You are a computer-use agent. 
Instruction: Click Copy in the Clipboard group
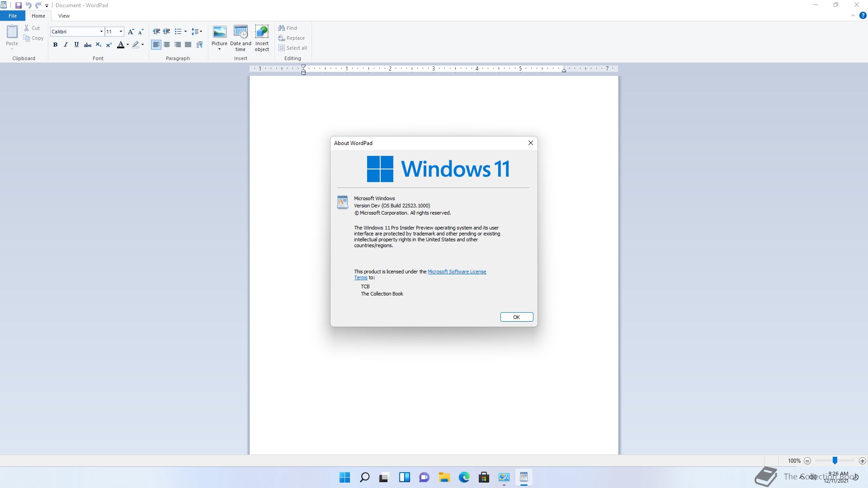(x=33, y=38)
